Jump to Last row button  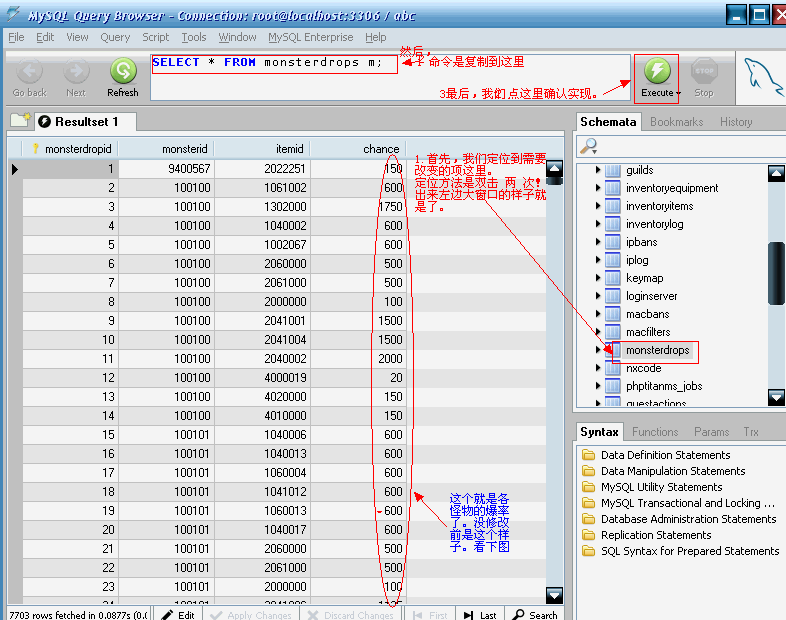click(480, 614)
